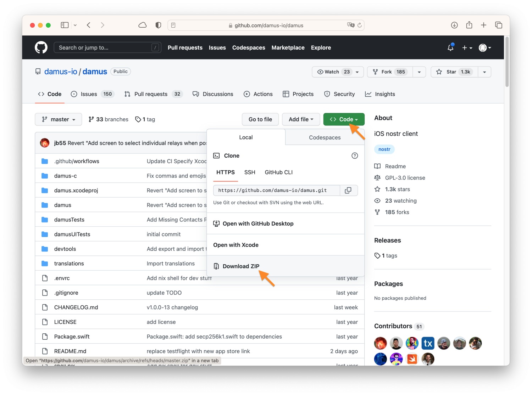Image resolution: width=532 pixels, height=395 pixels.
Task: Expand the Fork options dropdown arrow
Action: coord(420,72)
